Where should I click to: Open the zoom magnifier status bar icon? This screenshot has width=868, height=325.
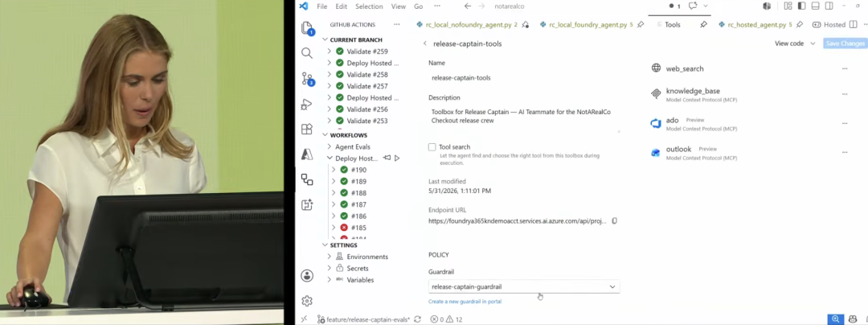[x=836, y=319]
